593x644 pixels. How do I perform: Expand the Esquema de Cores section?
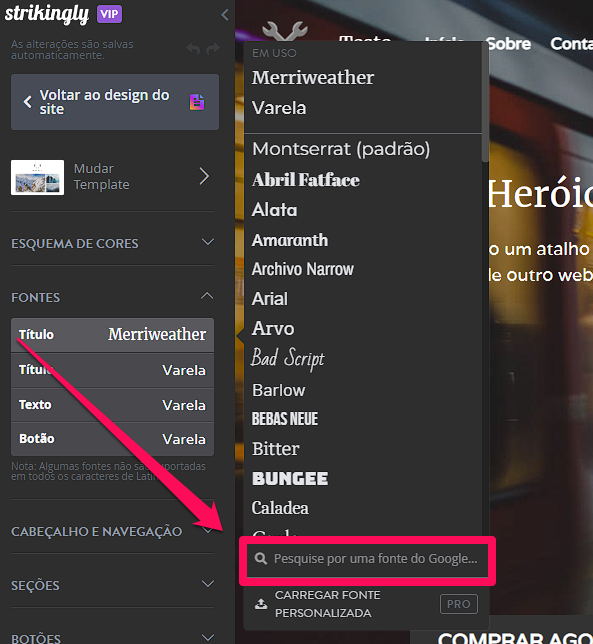[x=112, y=243]
